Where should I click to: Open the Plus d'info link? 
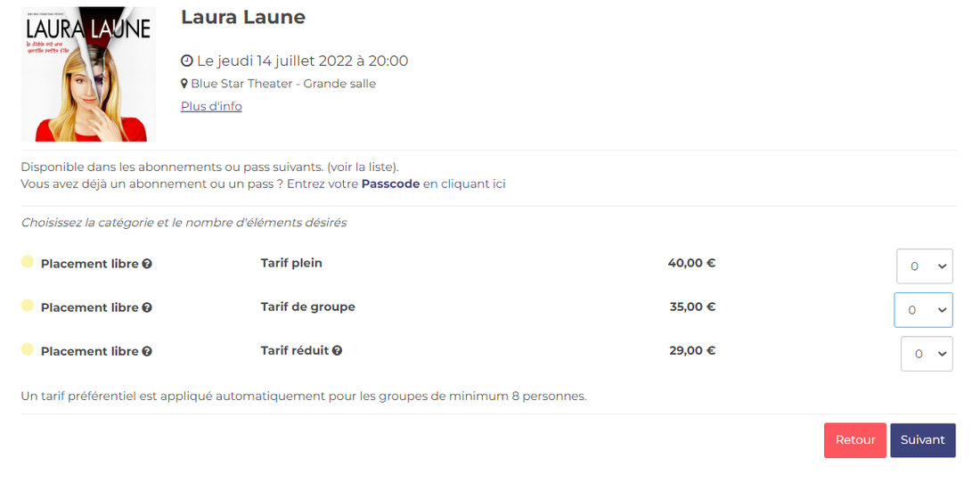tap(211, 107)
